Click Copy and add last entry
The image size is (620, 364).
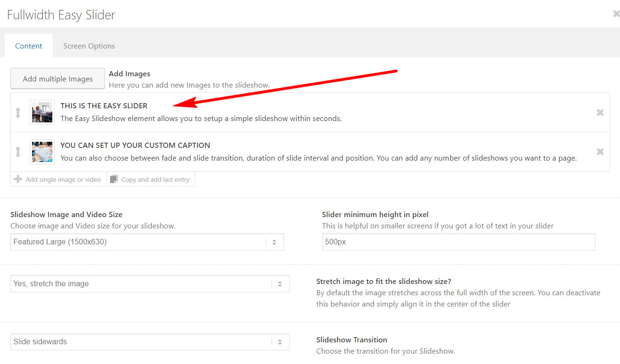(151, 179)
